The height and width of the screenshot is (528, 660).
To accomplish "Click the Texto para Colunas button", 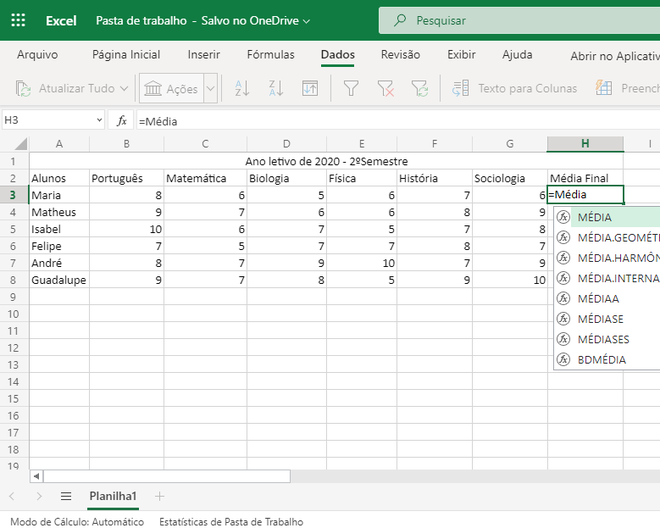I will (516, 89).
